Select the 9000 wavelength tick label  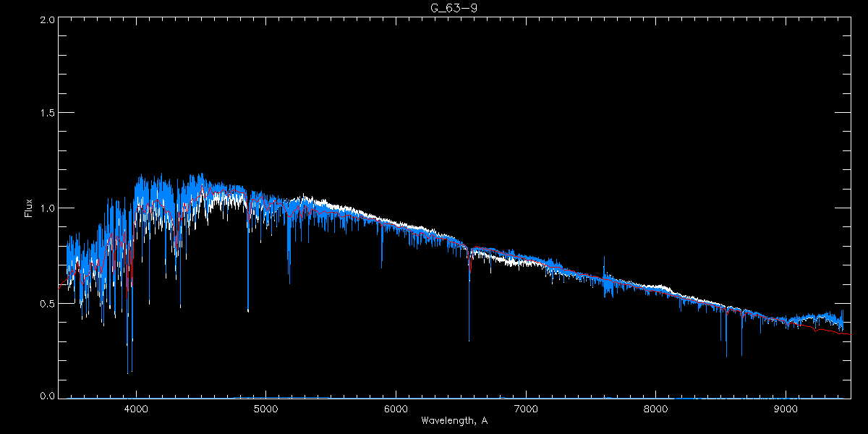coord(786,409)
